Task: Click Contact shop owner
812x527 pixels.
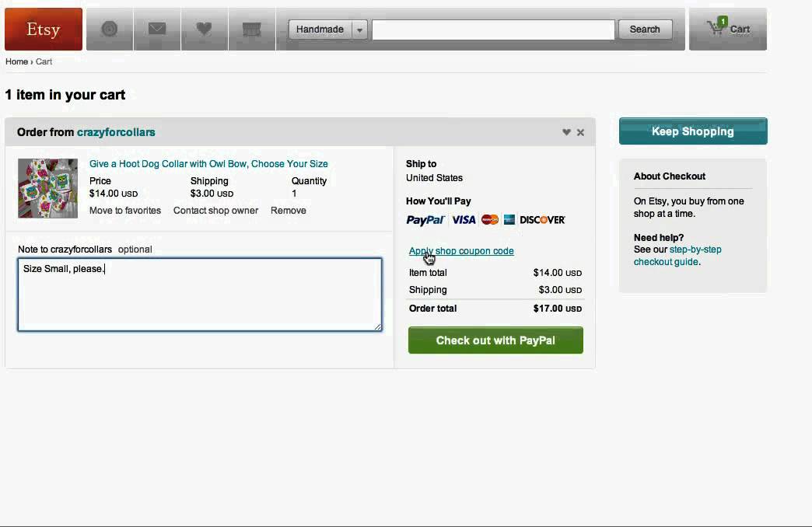Action: pyautogui.click(x=215, y=211)
